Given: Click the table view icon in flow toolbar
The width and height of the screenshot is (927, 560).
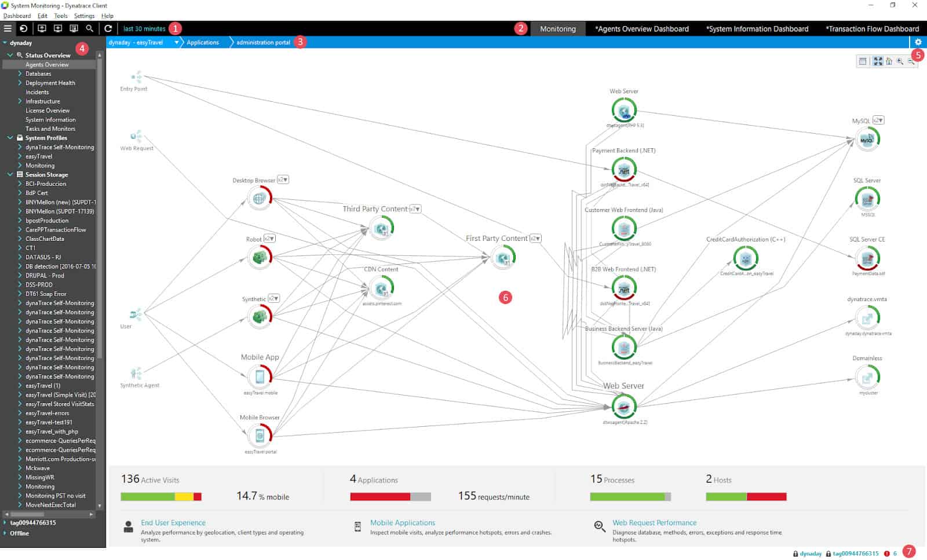Looking at the screenshot, I should [863, 61].
